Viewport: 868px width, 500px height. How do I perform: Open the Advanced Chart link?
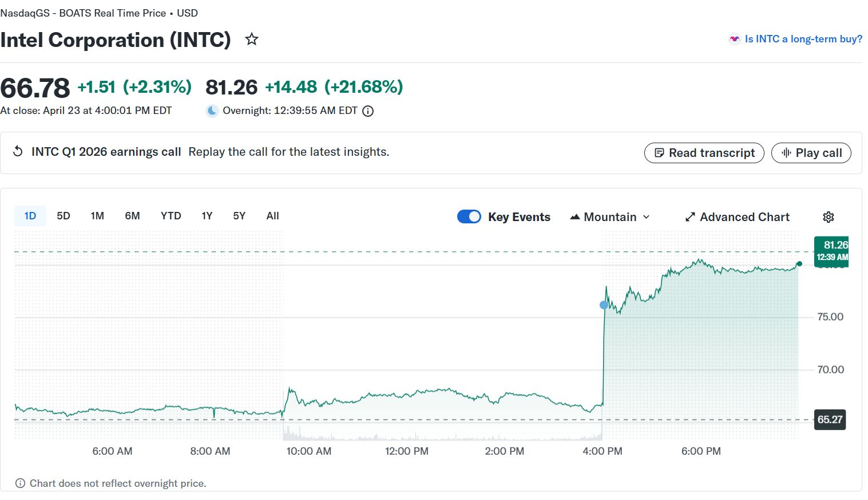coord(737,217)
